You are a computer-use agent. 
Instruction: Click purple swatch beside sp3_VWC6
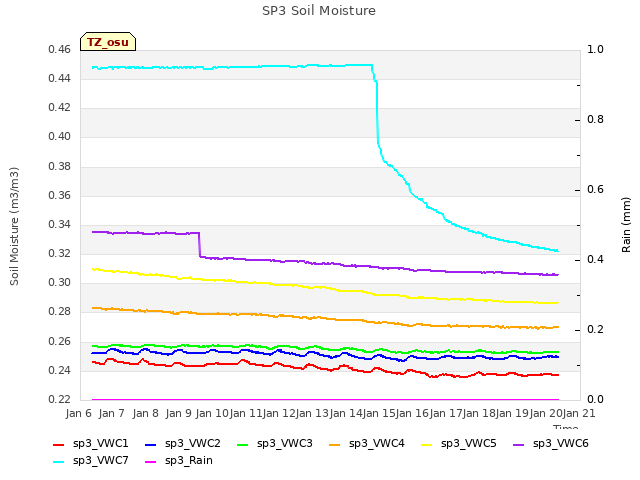pos(519,445)
